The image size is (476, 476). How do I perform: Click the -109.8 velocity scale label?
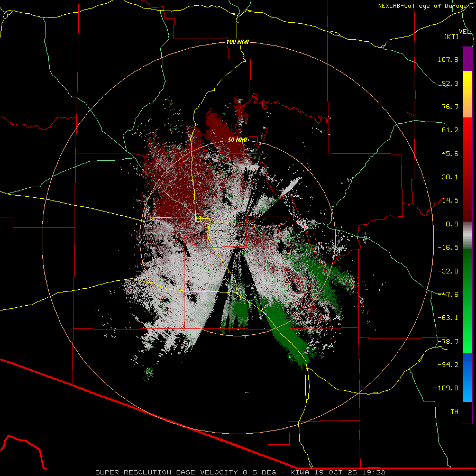[x=446, y=388]
